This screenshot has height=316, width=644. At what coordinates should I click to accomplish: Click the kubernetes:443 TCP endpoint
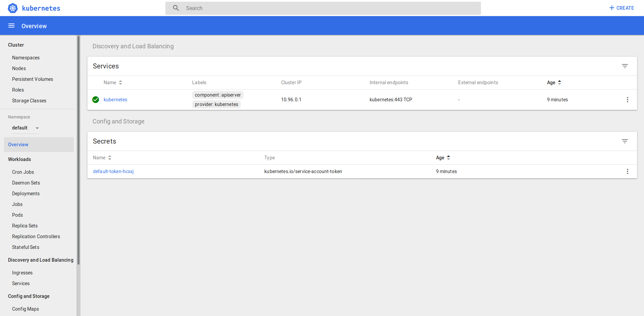coord(391,100)
